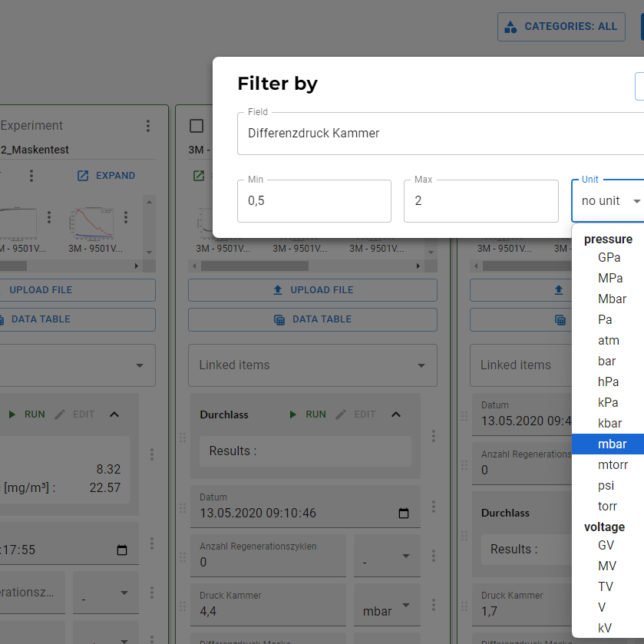Tick the checkbox on the second card header
The height and width of the screenshot is (644, 644).
click(197, 126)
